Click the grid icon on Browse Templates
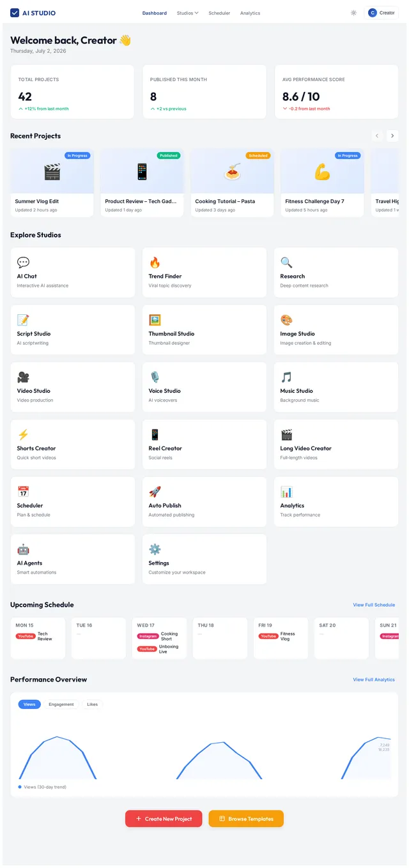The width and height of the screenshot is (409, 868). 222,819
